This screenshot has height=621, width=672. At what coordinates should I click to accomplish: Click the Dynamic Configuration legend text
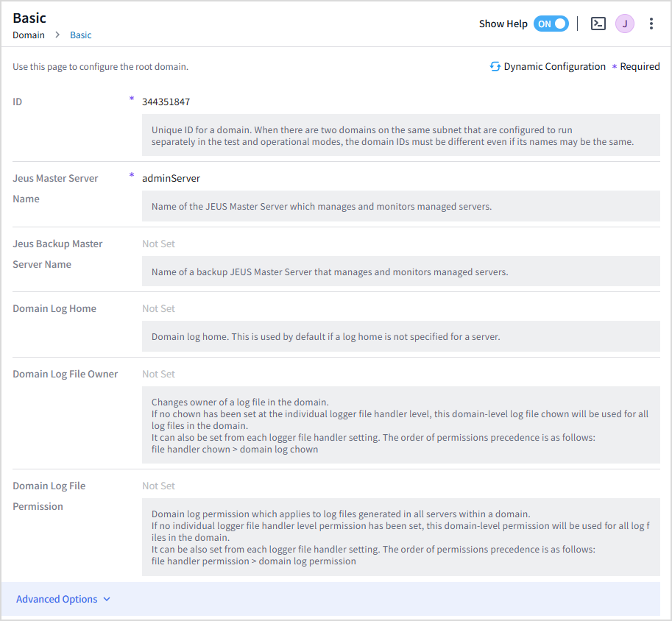[x=554, y=67]
